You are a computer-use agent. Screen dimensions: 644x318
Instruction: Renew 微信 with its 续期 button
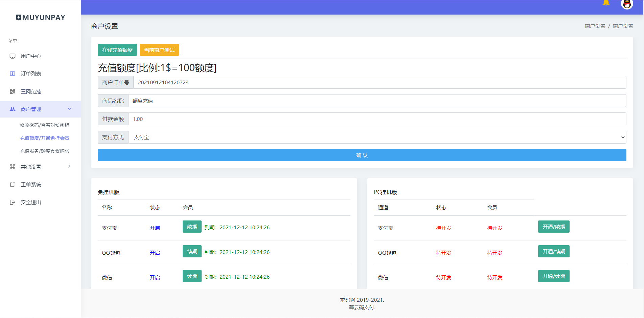tap(192, 276)
